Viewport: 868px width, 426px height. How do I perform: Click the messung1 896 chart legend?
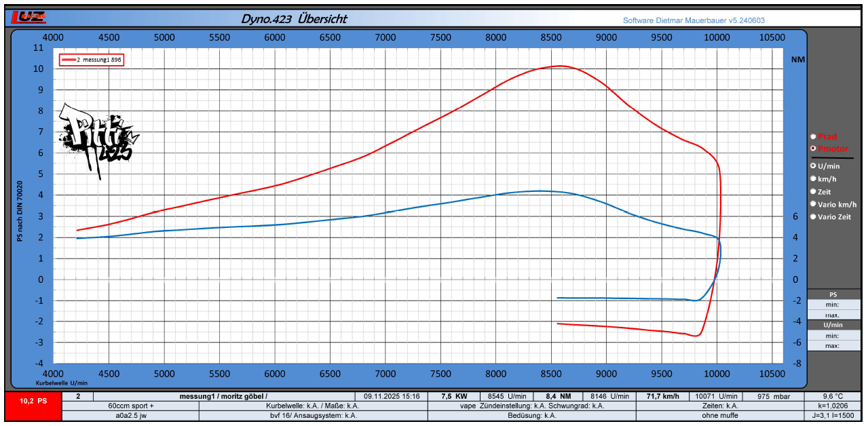(x=92, y=60)
